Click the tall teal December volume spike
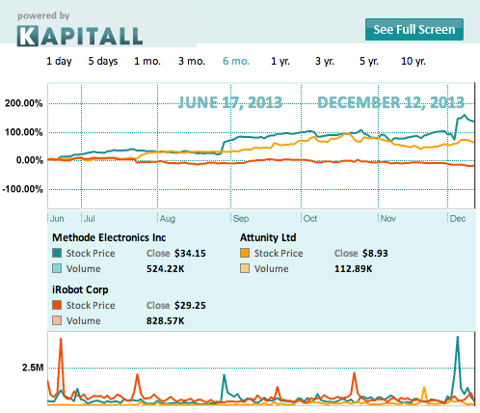 458,362
